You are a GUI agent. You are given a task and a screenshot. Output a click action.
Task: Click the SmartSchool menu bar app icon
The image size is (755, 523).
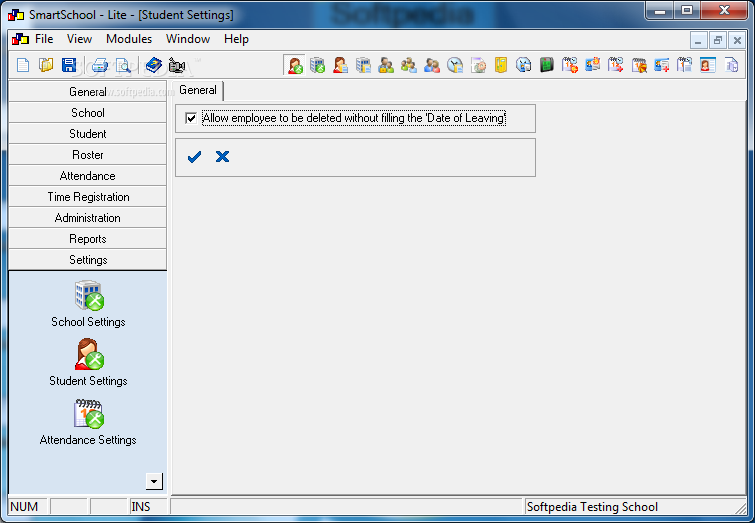[20, 39]
